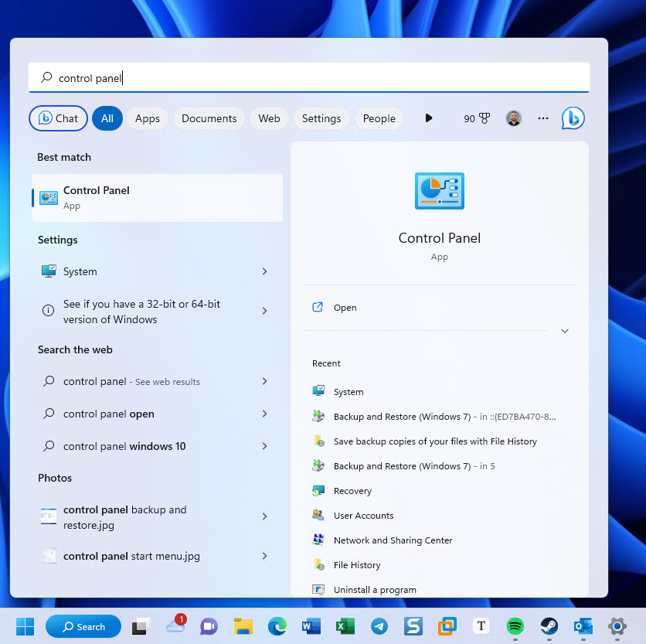Click the 90 rewards trophy icon
This screenshot has width=646, height=644.
pos(477,118)
